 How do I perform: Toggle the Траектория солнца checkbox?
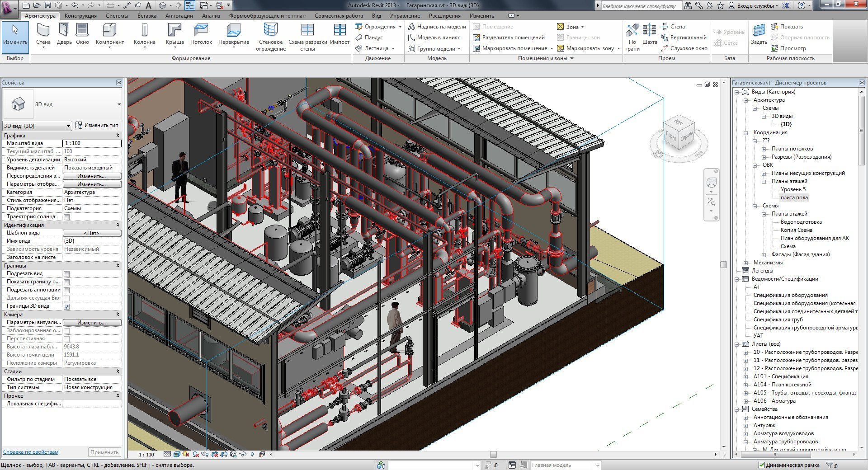tap(66, 217)
